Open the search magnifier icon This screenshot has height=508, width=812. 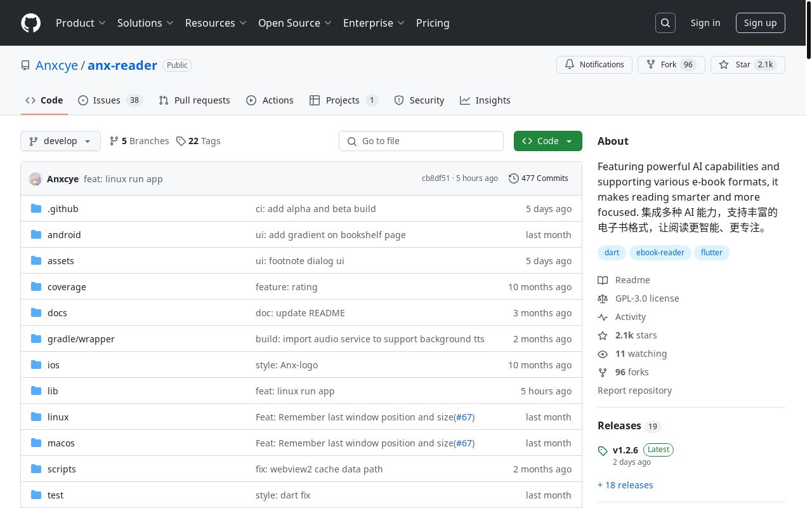pos(665,23)
